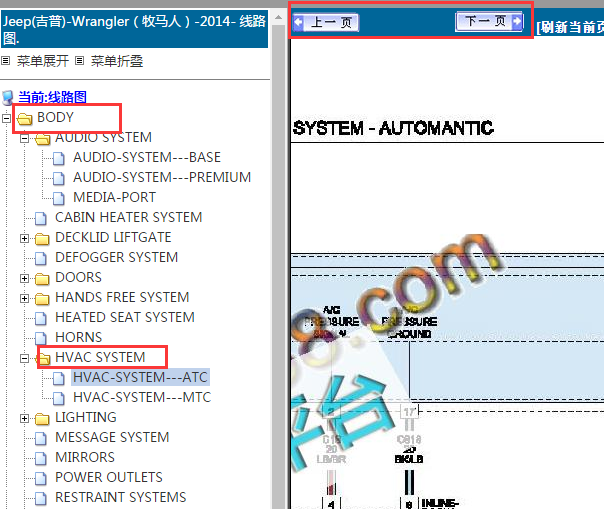The image size is (604, 509).
Task: Click the tree panel vertical scrollbar track
Action: click(x=278, y=266)
